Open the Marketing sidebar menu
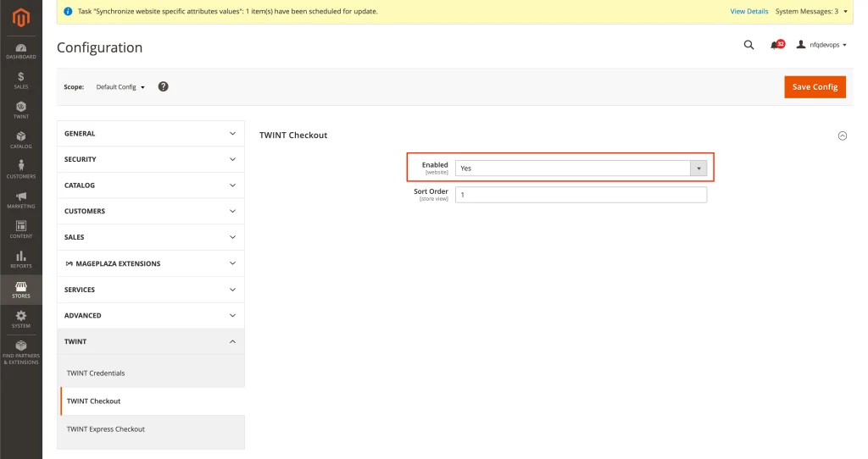 tap(21, 200)
